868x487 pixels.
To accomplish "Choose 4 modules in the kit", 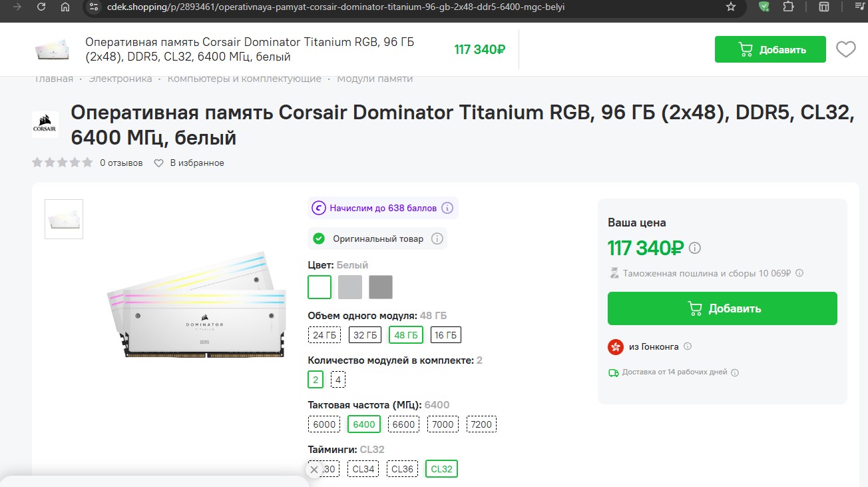I will click(338, 380).
